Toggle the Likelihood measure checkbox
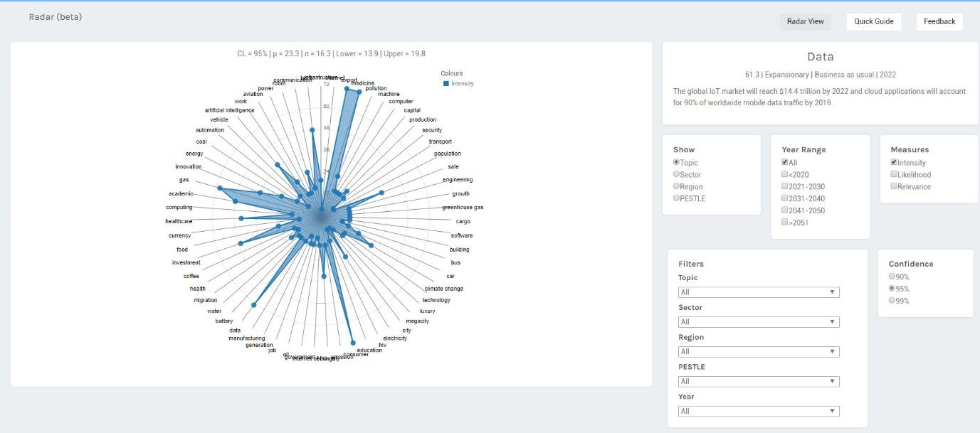The image size is (980, 433). pyautogui.click(x=894, y=175)
